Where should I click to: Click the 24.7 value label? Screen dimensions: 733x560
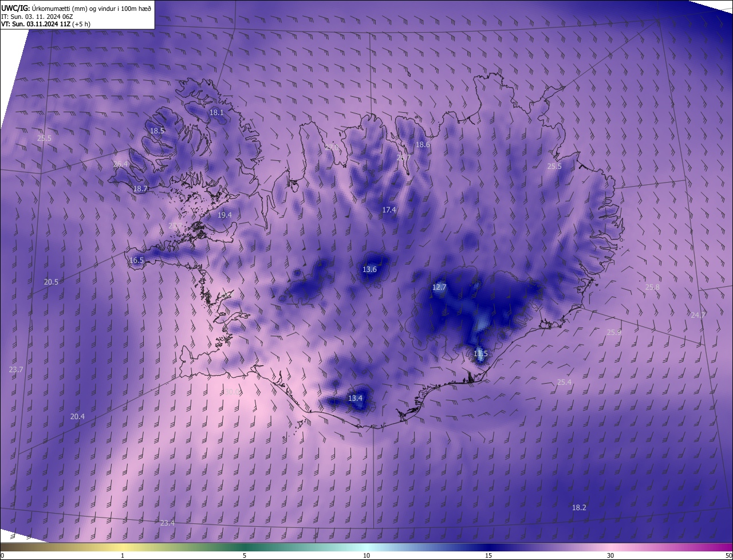pyautogui.click(x=698, y=315)
